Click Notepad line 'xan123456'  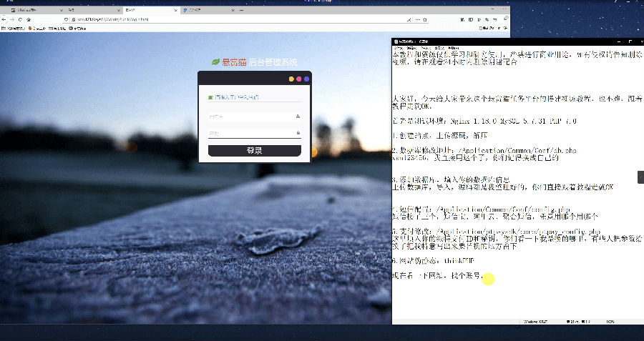point(475,157)
